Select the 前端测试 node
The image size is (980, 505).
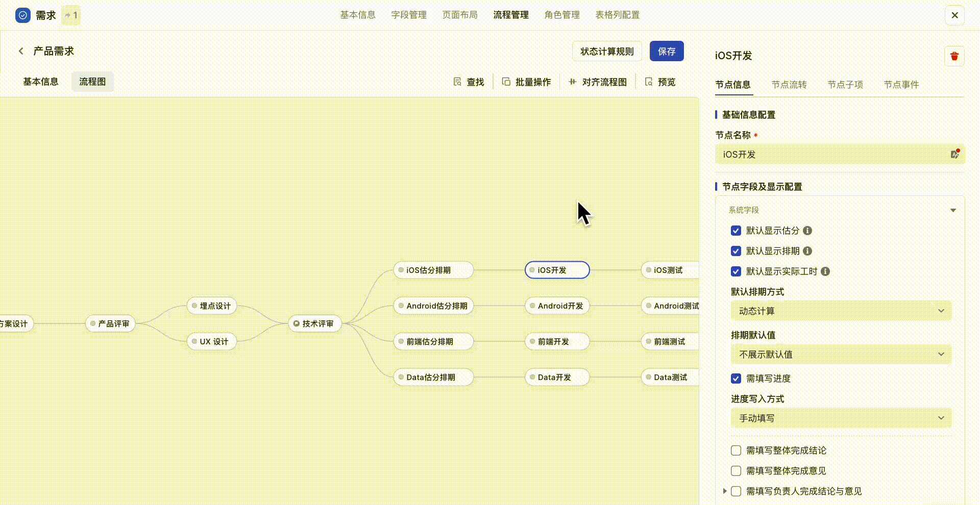pyautogui.click(x=670, y=341)
